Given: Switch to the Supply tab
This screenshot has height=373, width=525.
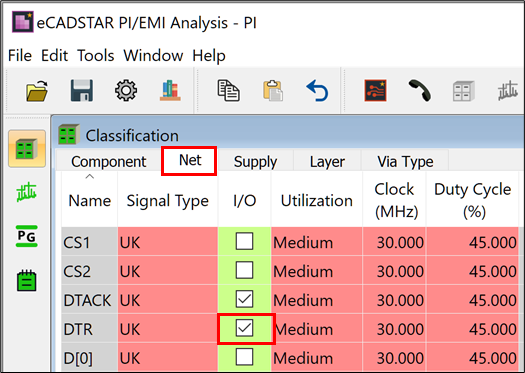Looking at the screenshot, I should click(255, 162).
